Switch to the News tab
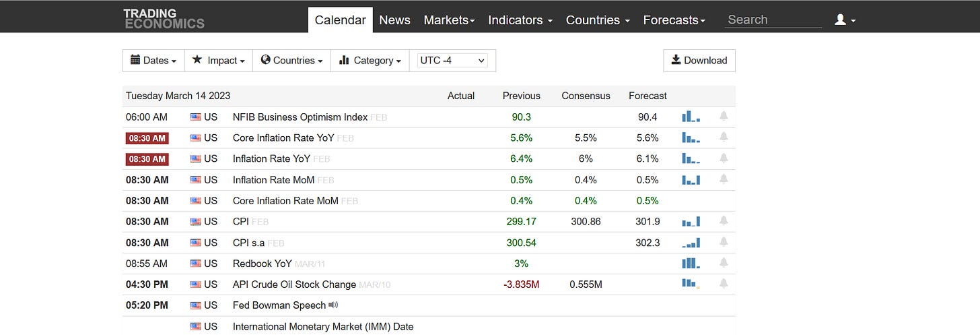This screenshot has width=980, height=335. tap(394, 20)
